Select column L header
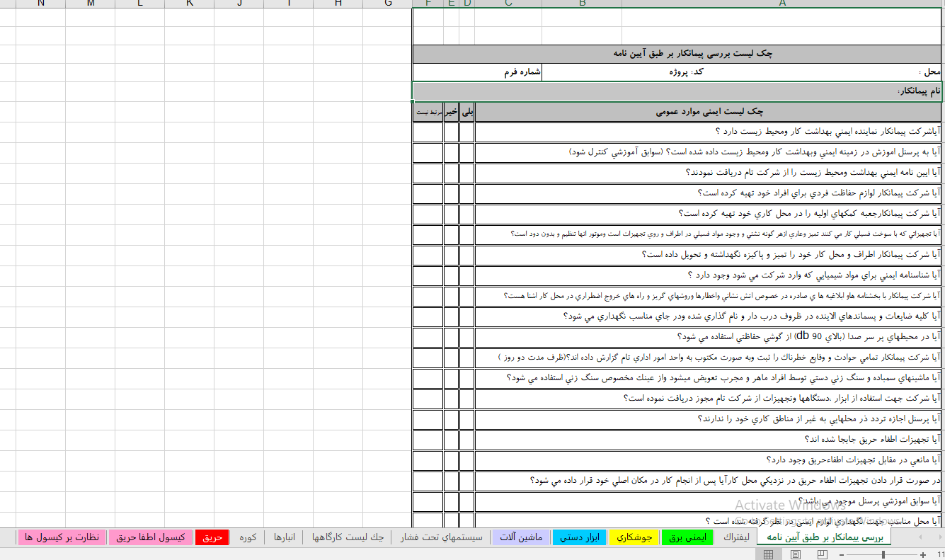 [140, 4]
